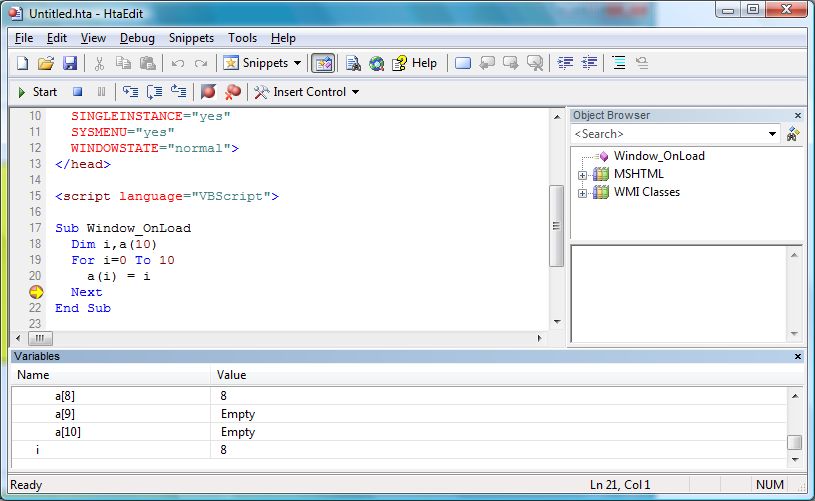
Task: Open a file using the folder icon
Action: [46, 63]
